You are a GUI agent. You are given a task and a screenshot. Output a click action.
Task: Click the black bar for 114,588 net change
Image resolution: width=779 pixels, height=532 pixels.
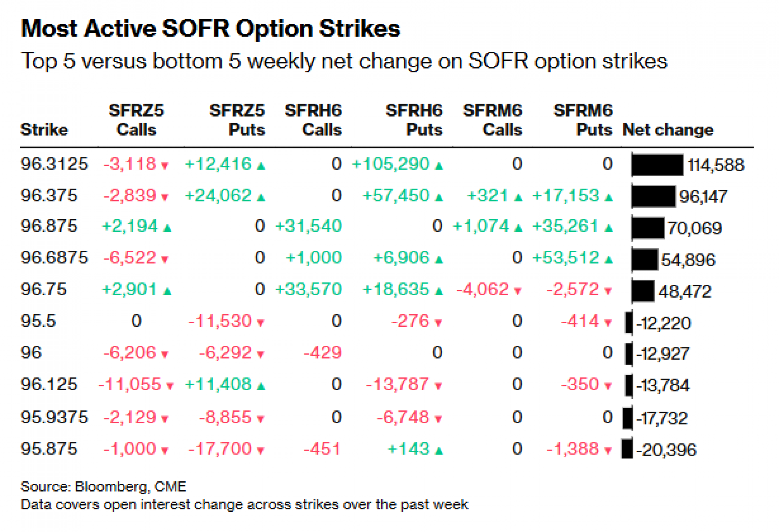[x=657, y=165]
